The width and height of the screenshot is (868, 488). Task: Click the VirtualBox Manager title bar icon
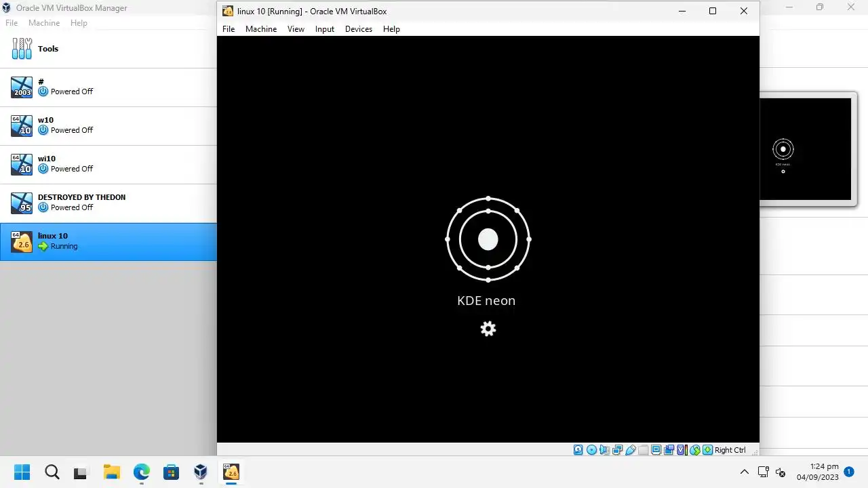coord(7,8)
